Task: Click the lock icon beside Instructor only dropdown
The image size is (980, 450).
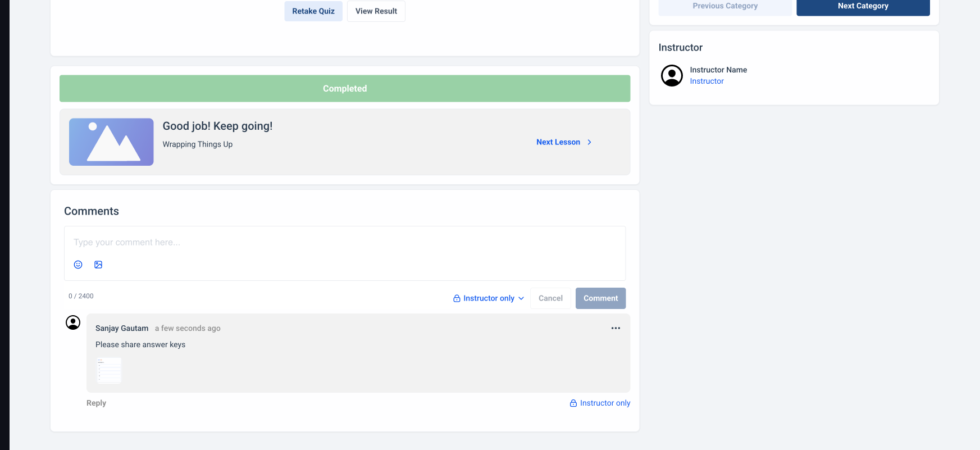Action: (x=457, y=298)
